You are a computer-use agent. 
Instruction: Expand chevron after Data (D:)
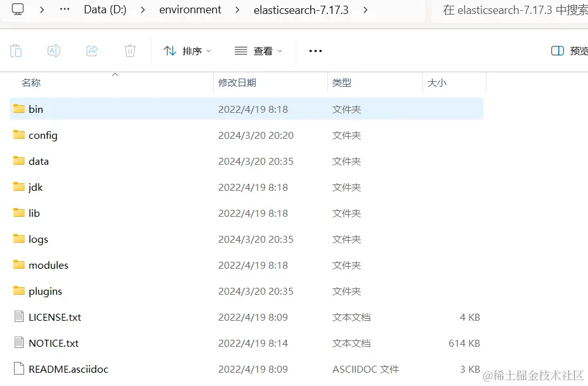pos(143,10)
